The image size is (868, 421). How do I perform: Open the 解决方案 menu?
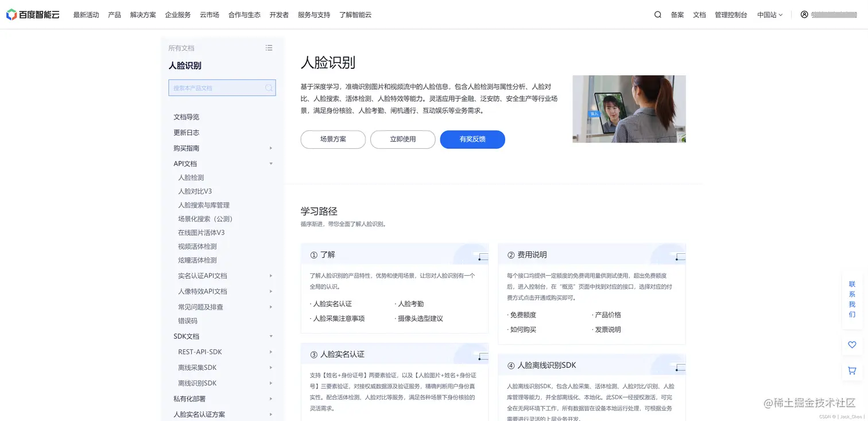[143, 15]
